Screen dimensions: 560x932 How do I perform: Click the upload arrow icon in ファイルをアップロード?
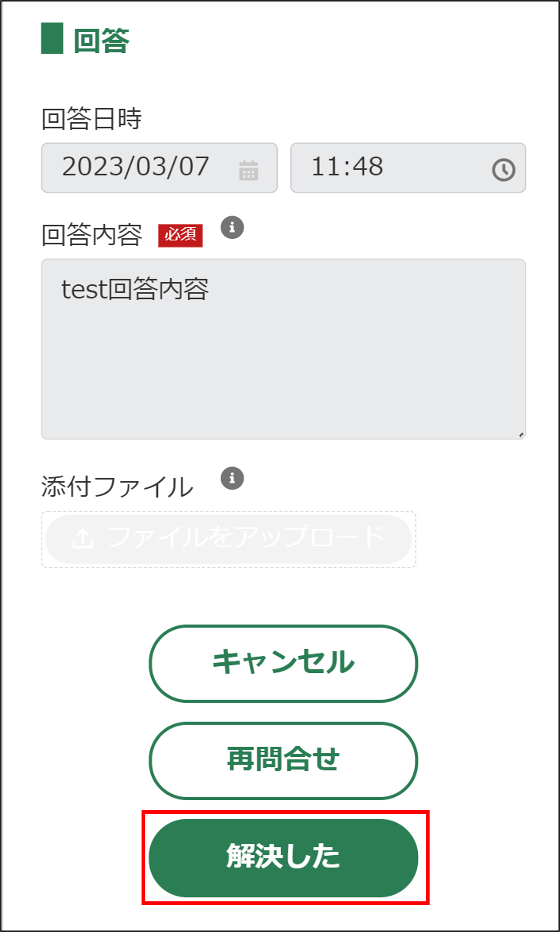tap(84, 537)
